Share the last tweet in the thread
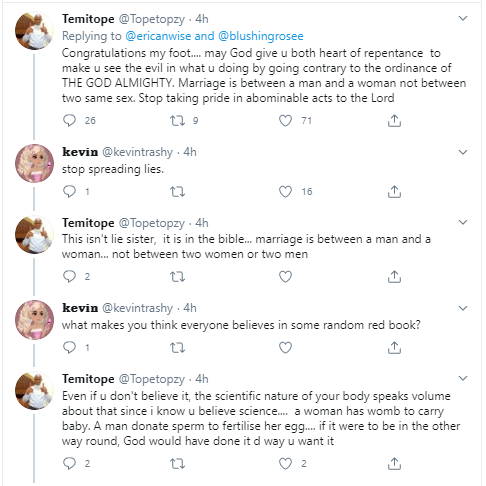The height and width of the screenshot is (486, 486). point(394,463)
